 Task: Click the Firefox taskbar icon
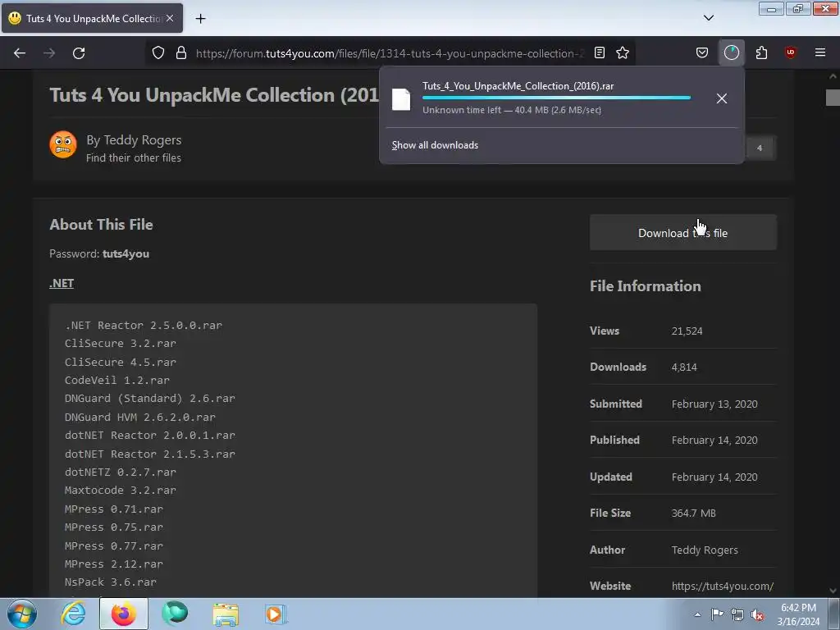[x=123, y=614]
